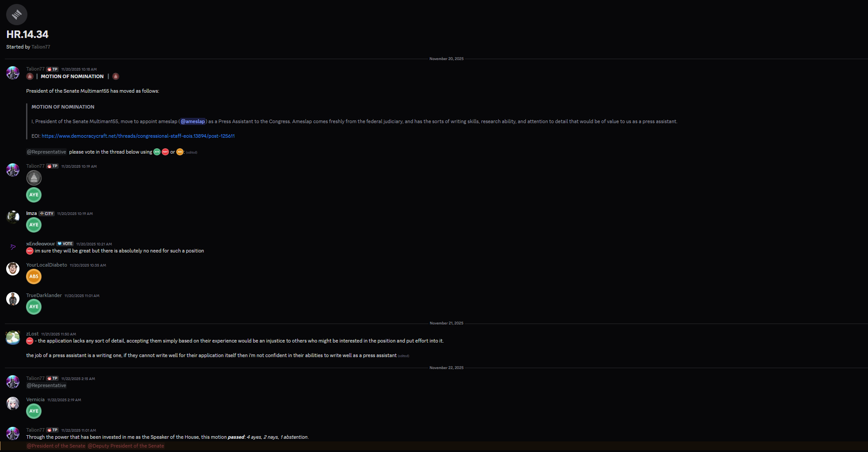Click the @Deputy President of the Senate mention
The width and height of the screenshot is (868, 452).
[126, 446]
